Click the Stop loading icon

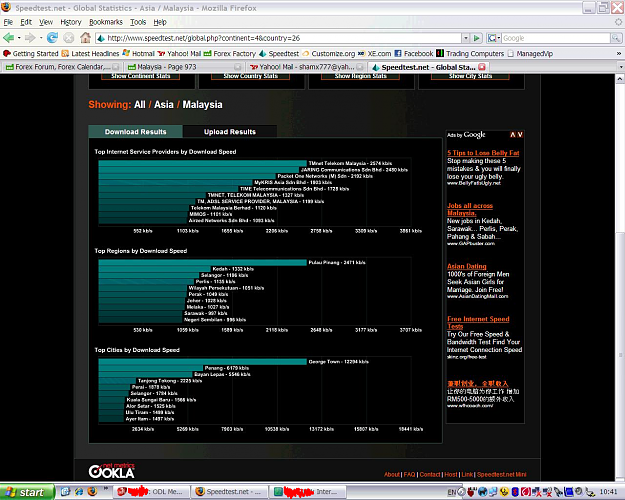coord(69,38)
